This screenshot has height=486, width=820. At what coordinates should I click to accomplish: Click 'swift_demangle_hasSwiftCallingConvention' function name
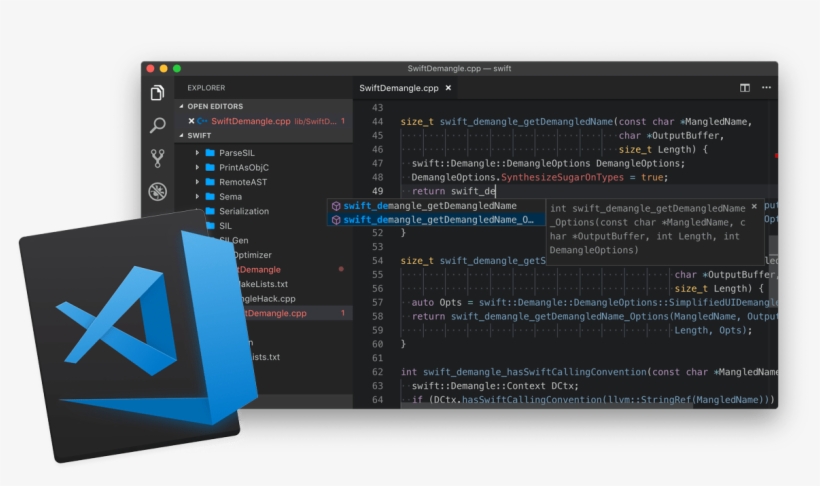[534, 372]
